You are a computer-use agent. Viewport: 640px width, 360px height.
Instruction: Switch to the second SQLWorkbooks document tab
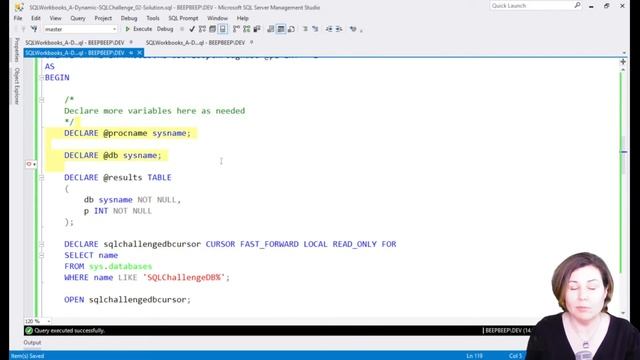(195, 42)
